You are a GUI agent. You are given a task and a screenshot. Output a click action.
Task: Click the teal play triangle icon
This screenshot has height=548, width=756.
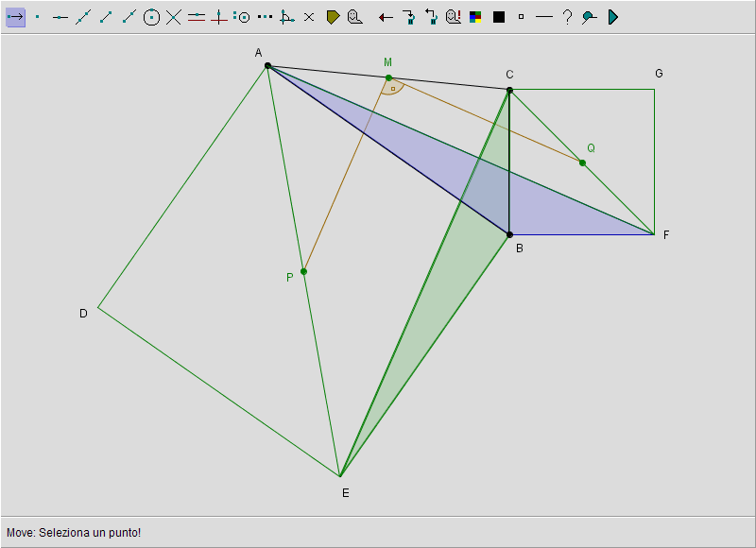point(612,17)
